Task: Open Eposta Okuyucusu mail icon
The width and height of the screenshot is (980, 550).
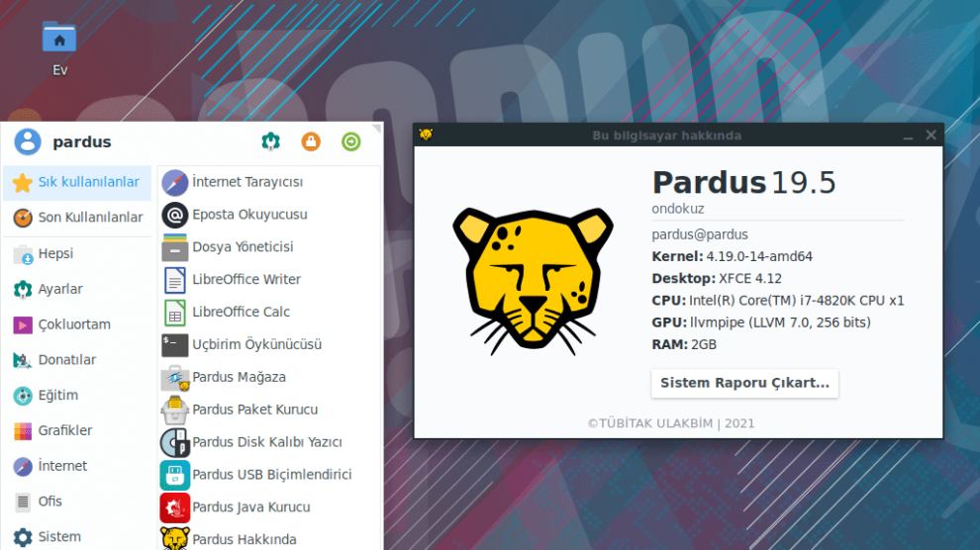Action: 174,215
